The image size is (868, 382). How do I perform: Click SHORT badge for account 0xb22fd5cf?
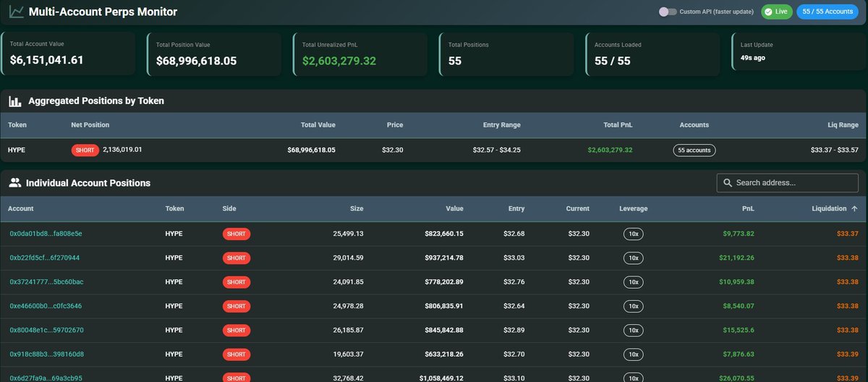point(237,258)
